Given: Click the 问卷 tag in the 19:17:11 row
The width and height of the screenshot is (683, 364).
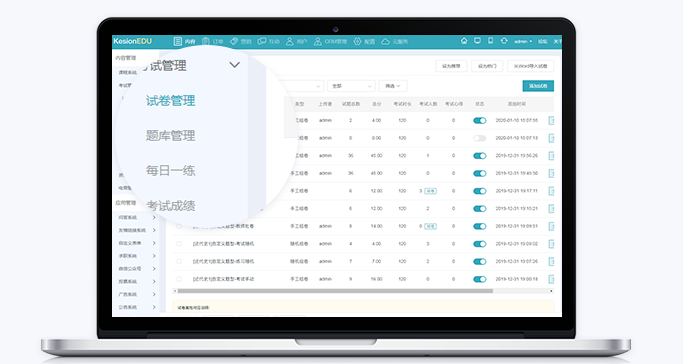Looking at the screenshot, I should pos(430,191).
